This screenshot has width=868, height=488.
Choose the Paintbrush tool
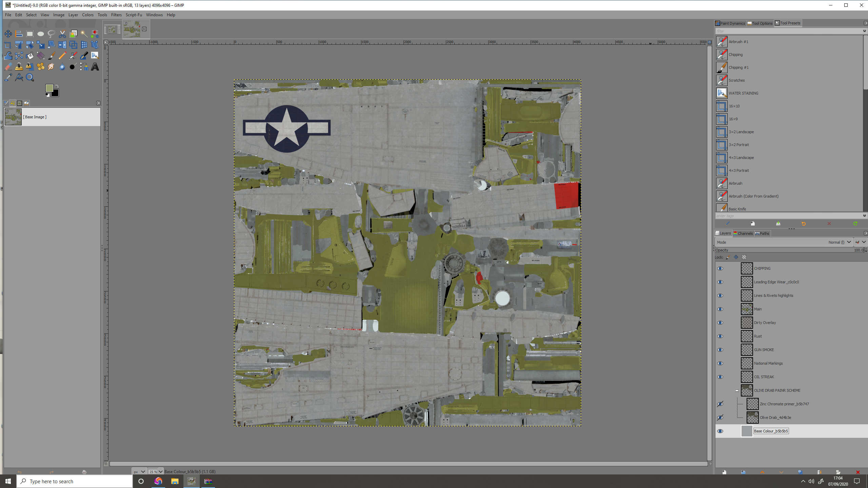click(52, 56)
